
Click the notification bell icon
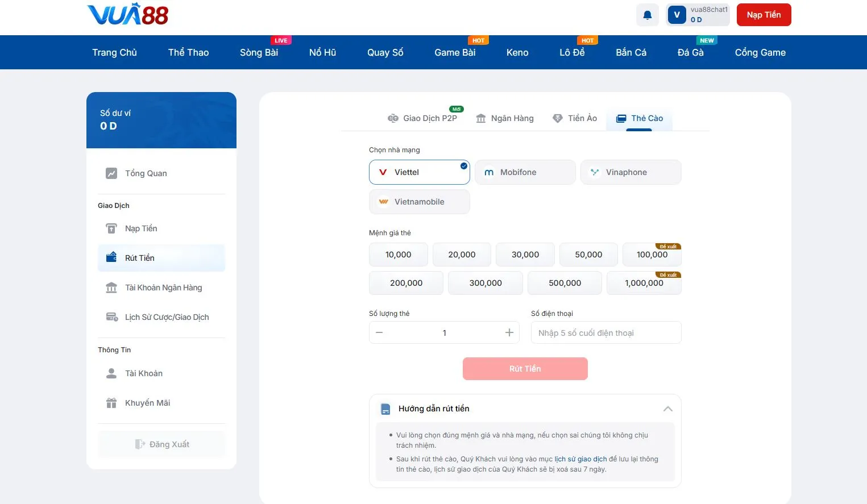[x=647, y=15]
